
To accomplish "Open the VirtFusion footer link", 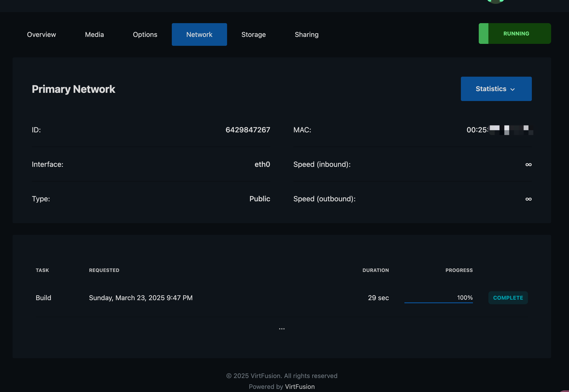I will point(300,387).
